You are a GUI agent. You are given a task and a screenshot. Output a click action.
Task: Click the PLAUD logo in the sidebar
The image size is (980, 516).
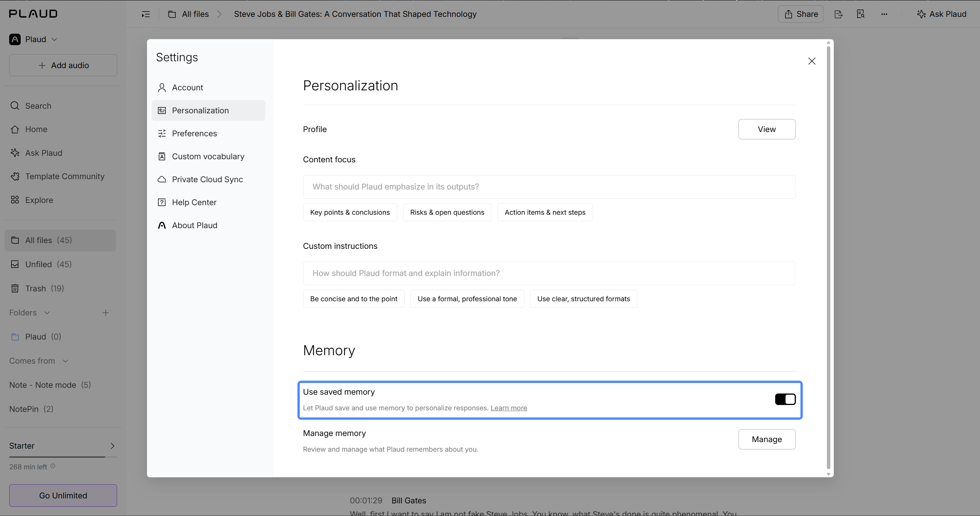[33, 14]
